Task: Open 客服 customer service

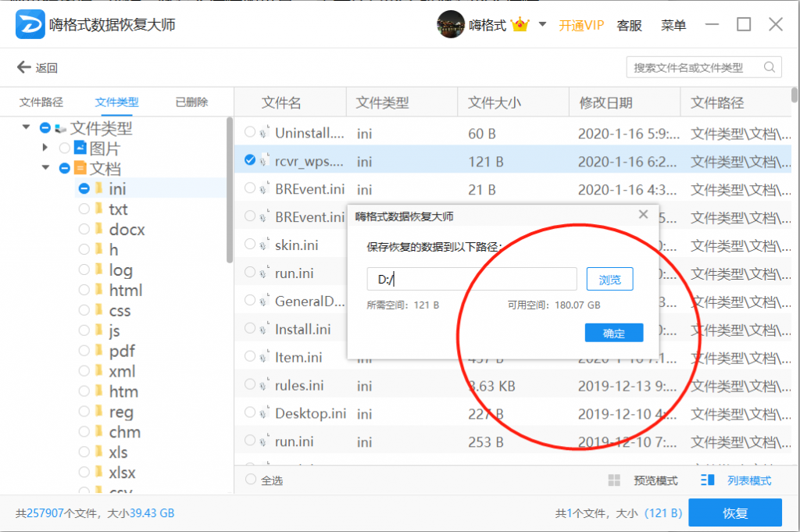Action: [x=629, y=25]
